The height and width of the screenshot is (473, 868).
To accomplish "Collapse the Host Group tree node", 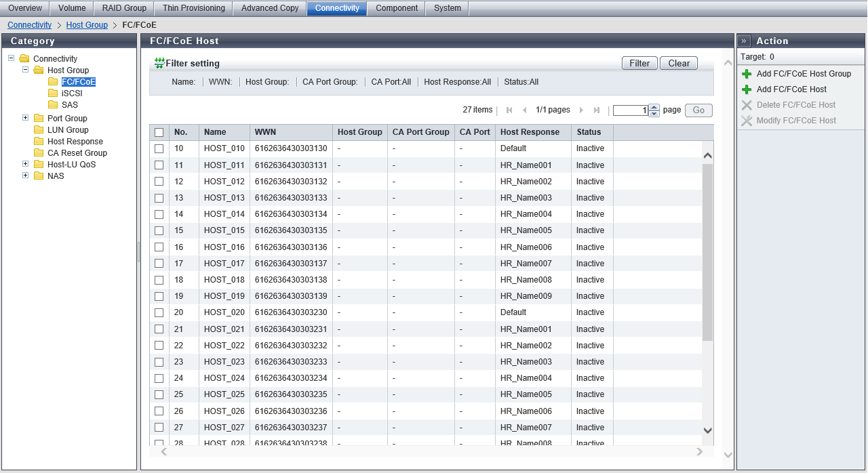I will click(26, 70).
